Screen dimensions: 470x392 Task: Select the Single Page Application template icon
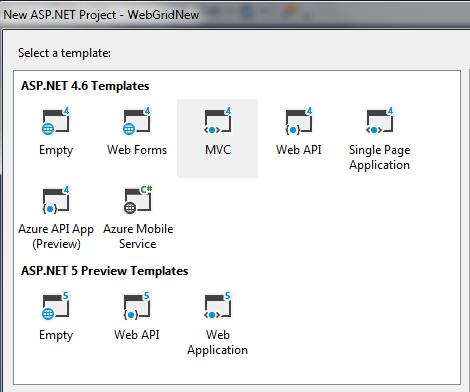click(x=380, y=121)
